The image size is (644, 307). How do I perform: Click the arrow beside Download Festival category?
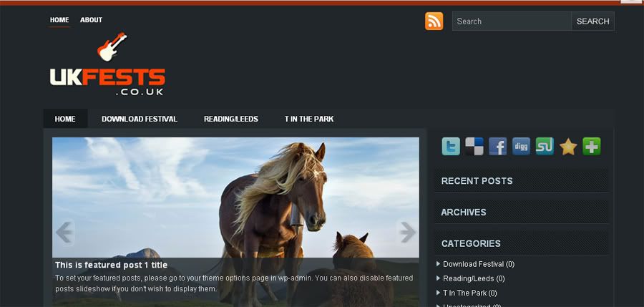(438, 264)
